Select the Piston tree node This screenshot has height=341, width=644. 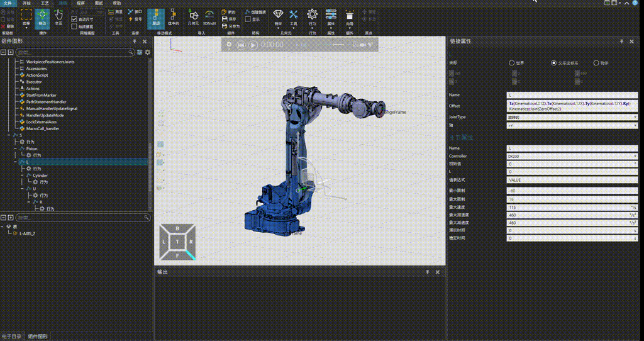[31, 148]
